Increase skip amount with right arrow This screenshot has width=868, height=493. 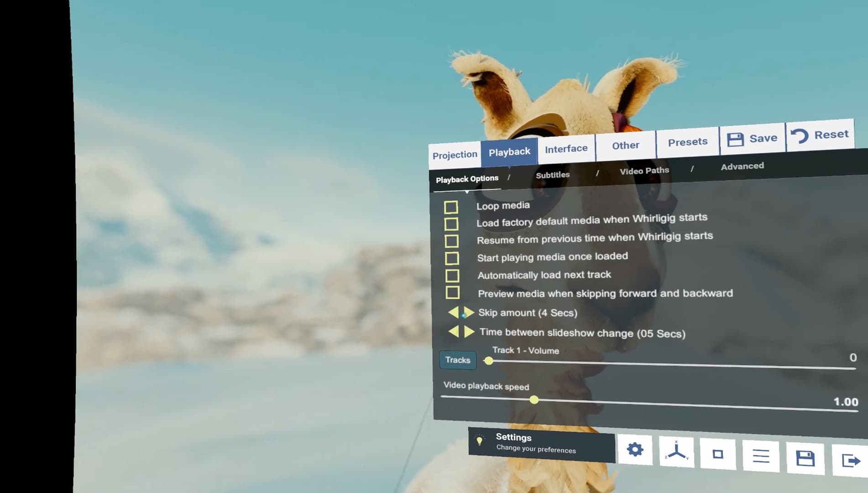click(469, 313)
